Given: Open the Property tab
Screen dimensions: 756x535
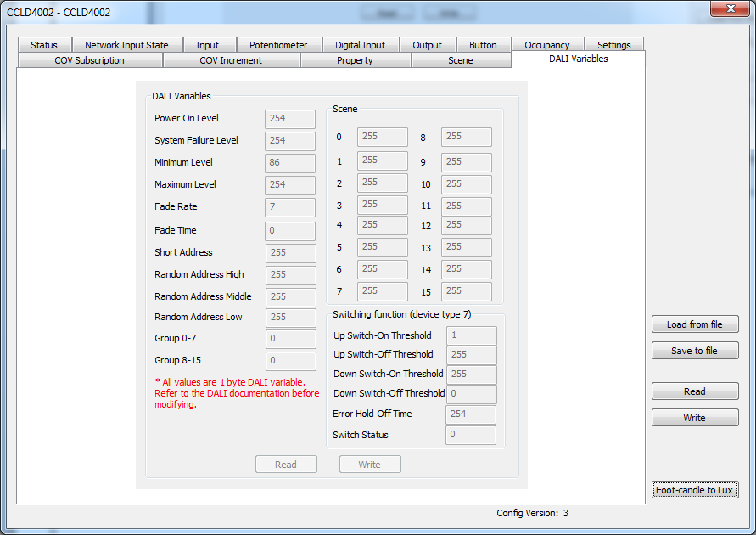Looking at the screenshot, I should (x=355, y=60).
